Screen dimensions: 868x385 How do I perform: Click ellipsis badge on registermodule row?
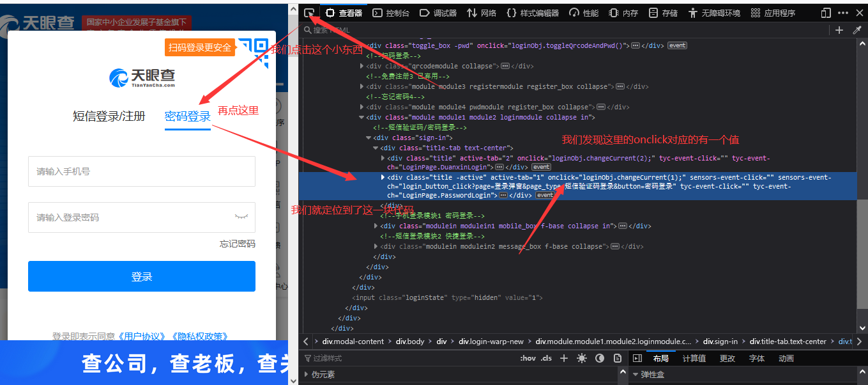point(620,86)
